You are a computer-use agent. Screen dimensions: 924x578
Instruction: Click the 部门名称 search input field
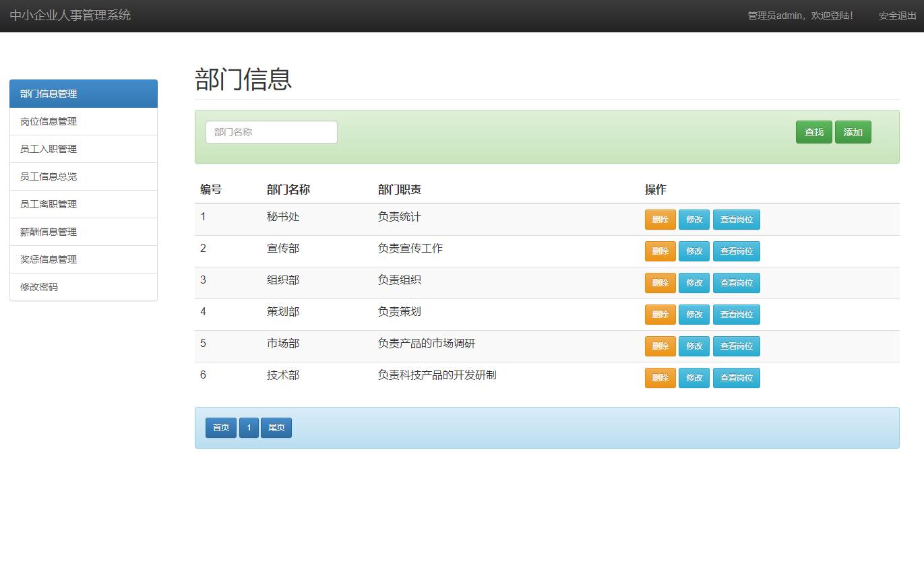point(271,132)
